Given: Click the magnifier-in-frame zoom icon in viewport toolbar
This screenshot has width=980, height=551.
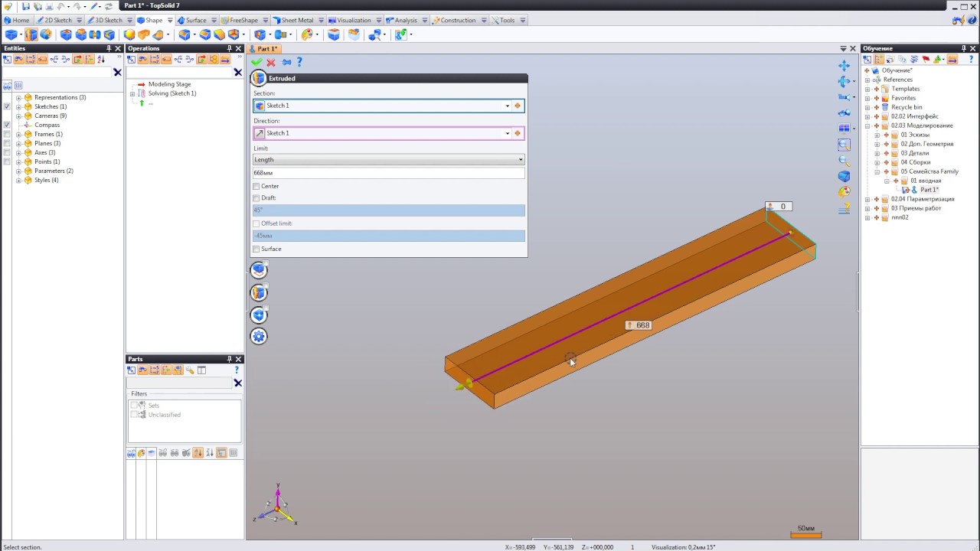Looking at the screenshot, I should [x=844, y=145].
